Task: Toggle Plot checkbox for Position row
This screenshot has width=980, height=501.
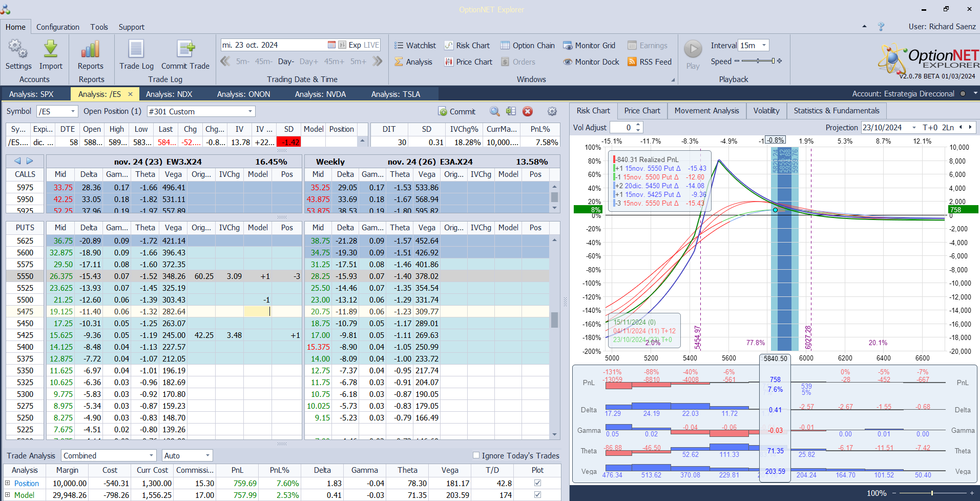Action: 537,483
